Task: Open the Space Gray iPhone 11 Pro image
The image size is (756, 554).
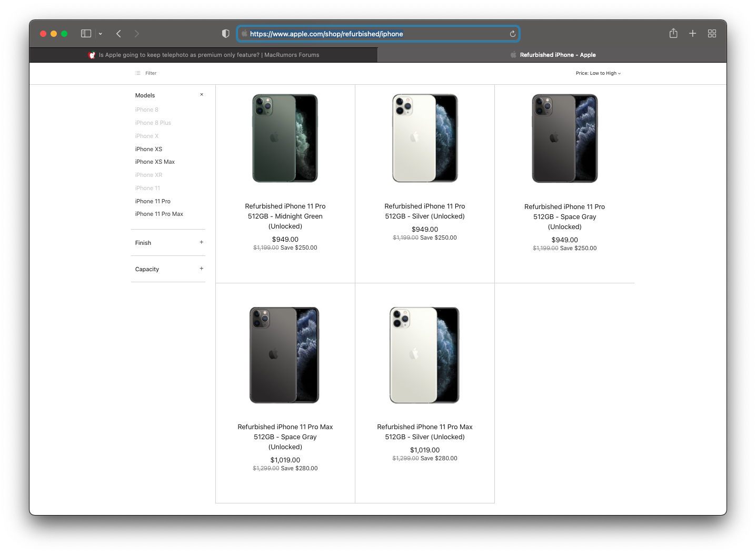Action: click(x=564, y=138)
